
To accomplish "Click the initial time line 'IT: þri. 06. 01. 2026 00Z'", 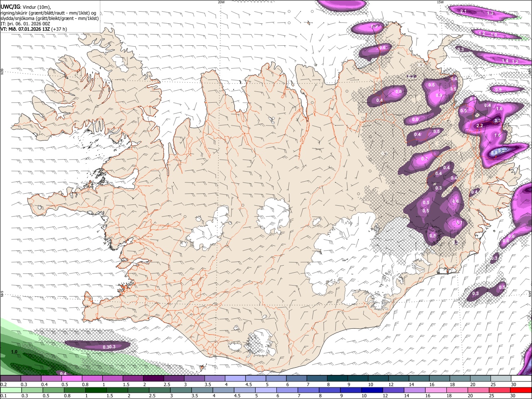I will pos(25,24).
